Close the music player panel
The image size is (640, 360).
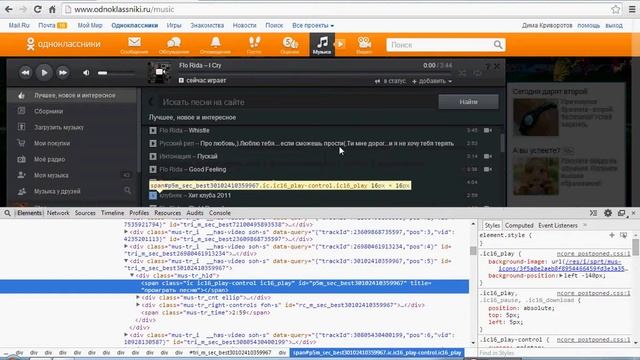497,66
